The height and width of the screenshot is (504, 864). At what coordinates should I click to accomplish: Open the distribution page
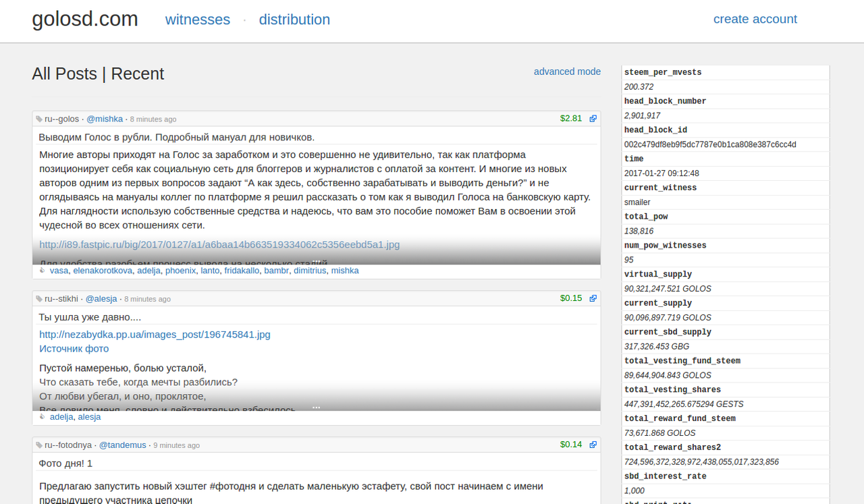pyautogui.click(x=294, y=20)
